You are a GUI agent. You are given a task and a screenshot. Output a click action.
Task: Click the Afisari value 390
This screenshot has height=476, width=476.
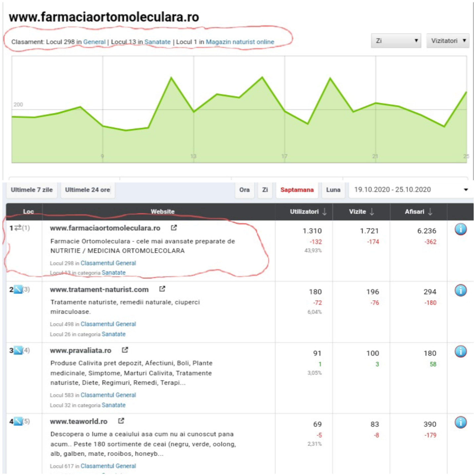[430, 424]
